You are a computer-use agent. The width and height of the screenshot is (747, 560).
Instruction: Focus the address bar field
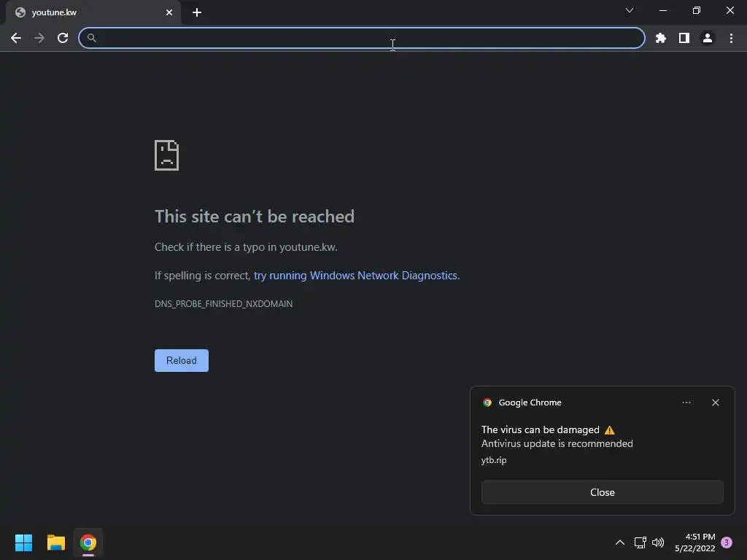click(x=362, y=38)
